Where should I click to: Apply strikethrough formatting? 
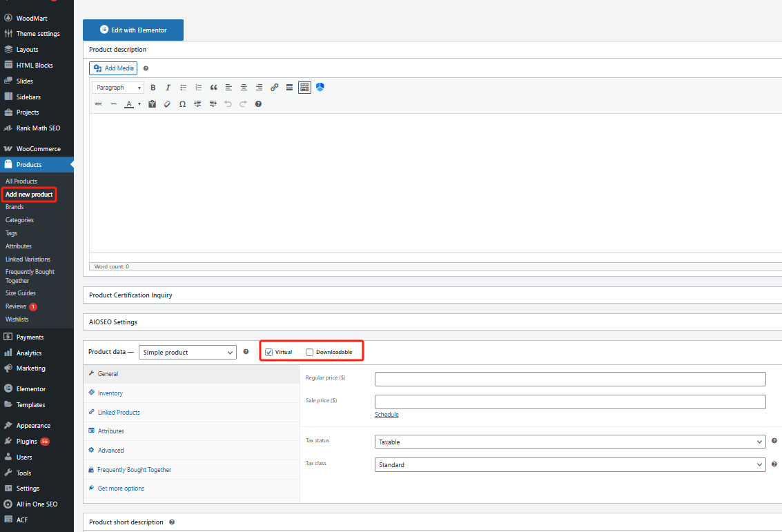tap(98, 104)
